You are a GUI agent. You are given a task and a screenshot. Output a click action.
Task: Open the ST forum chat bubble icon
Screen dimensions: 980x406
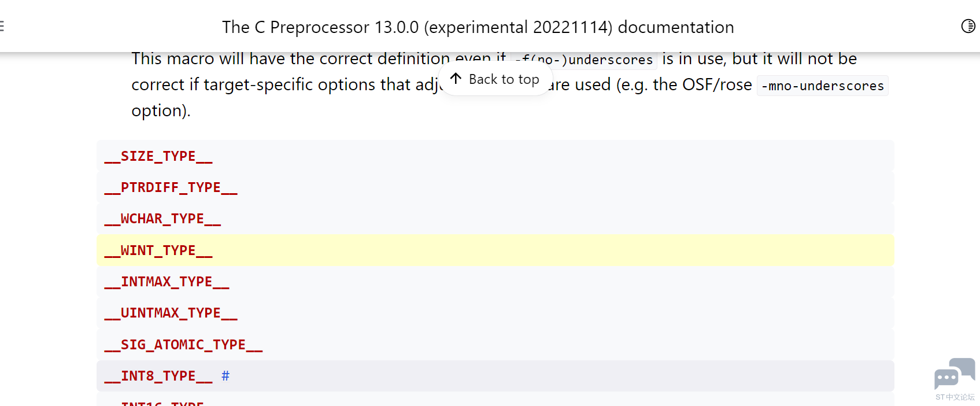click(x=955, y=374)
